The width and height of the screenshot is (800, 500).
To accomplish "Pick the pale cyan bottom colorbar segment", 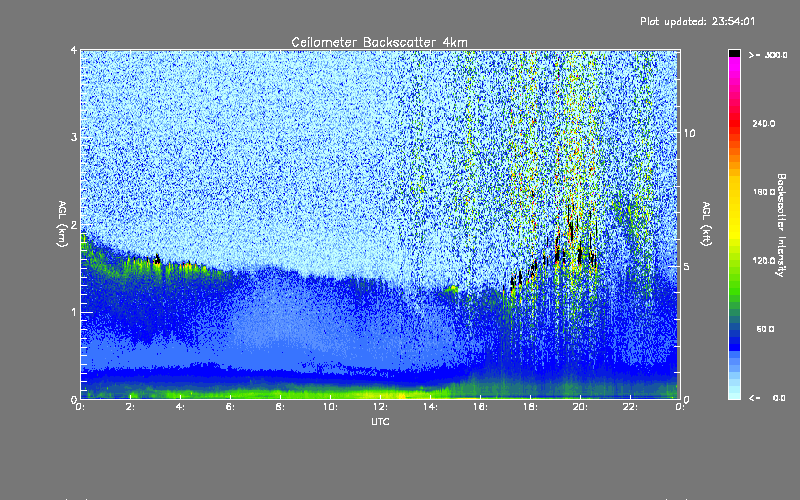I will click(x=734, y=394).
